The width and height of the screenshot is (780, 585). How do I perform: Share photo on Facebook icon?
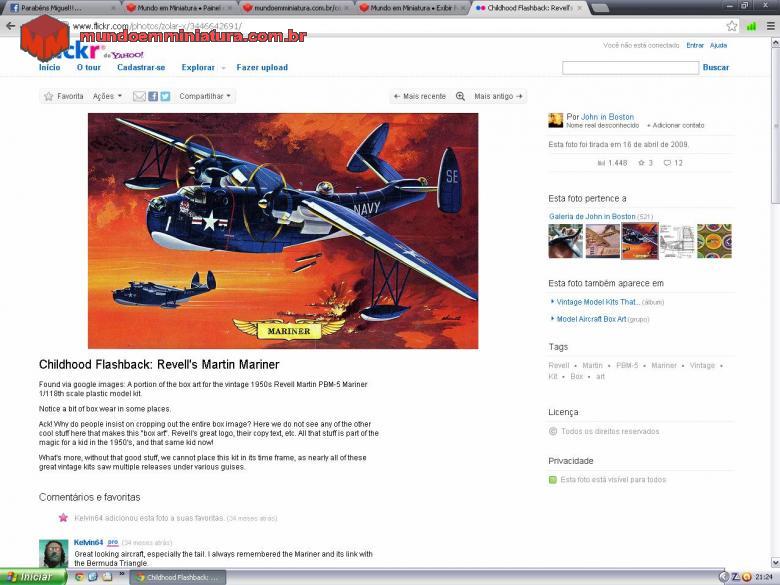(x=153, y=97)
